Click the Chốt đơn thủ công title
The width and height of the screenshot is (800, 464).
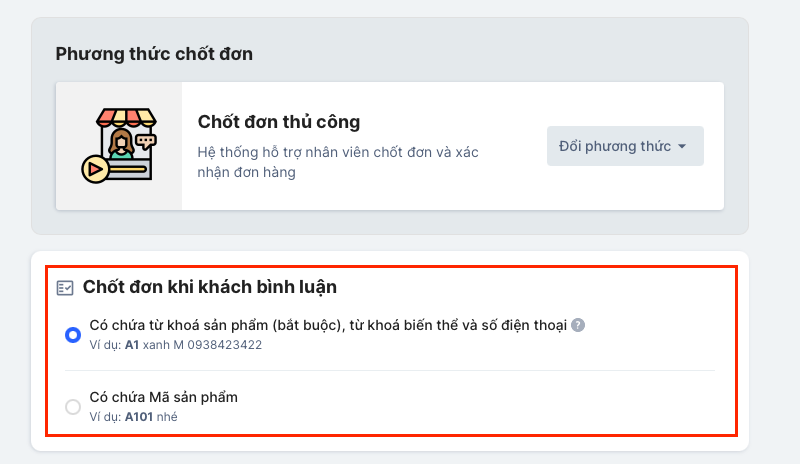279,122
